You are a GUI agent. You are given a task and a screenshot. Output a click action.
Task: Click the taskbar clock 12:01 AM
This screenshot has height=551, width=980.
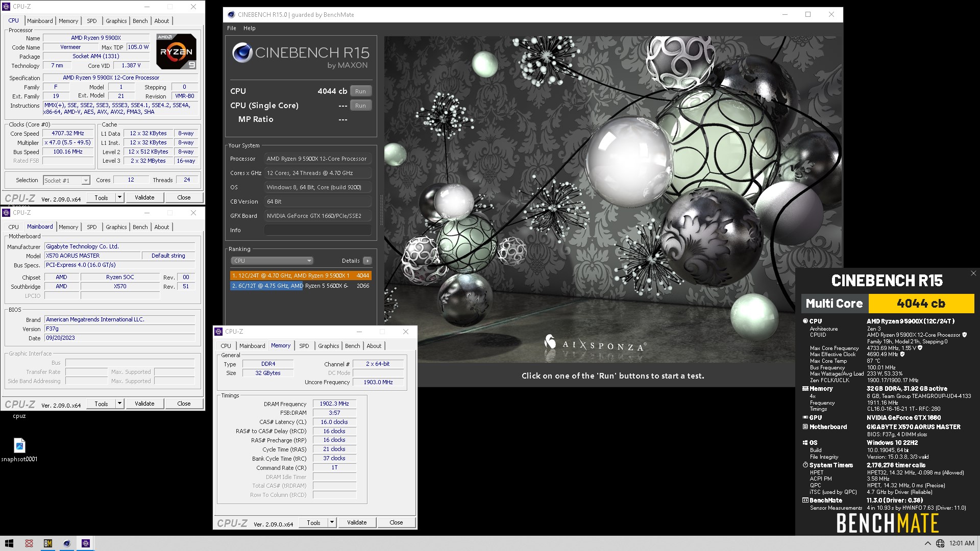coord(962,543)
